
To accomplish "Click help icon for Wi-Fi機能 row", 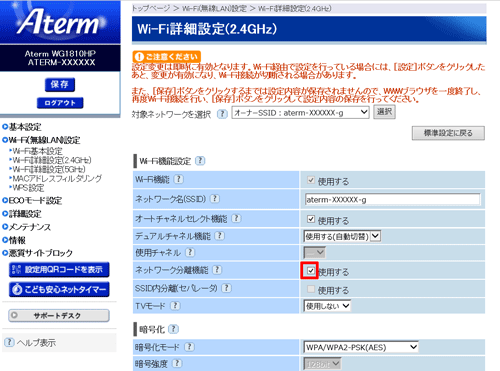I will [x=179, y=179].
